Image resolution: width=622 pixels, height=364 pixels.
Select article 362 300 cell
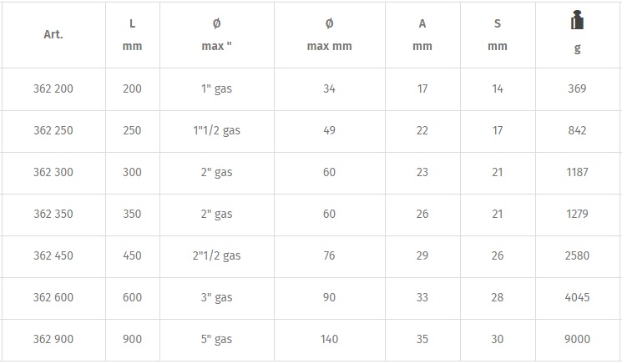[53, 172]
